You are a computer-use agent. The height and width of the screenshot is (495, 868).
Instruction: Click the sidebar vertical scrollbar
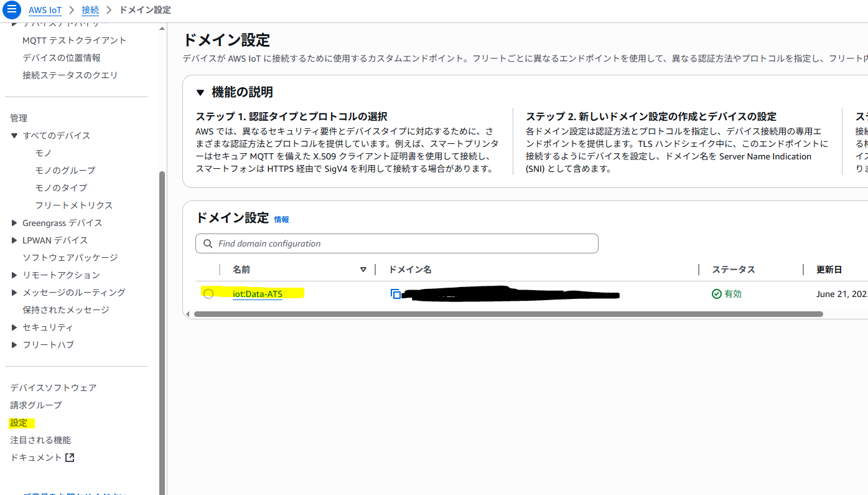click(162, 333)
